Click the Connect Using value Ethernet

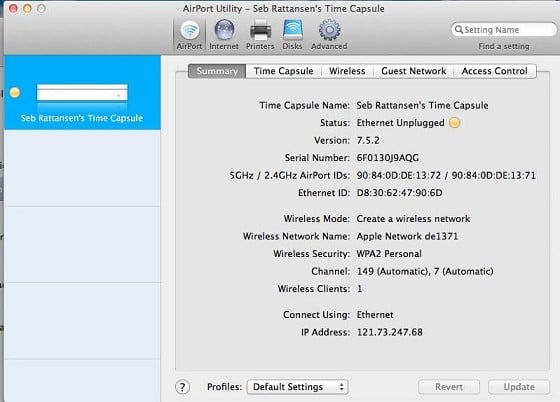pos(375,315)
